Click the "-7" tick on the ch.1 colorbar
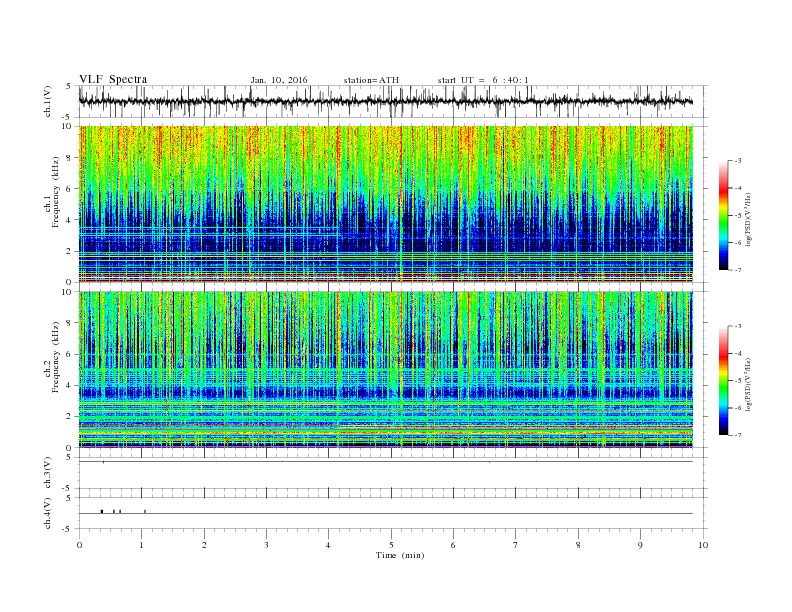 (738, 270)
